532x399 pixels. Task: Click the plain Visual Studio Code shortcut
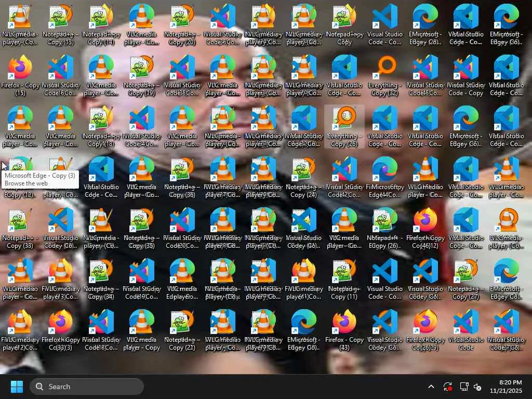pyautogui.click(x=466, y=330)
